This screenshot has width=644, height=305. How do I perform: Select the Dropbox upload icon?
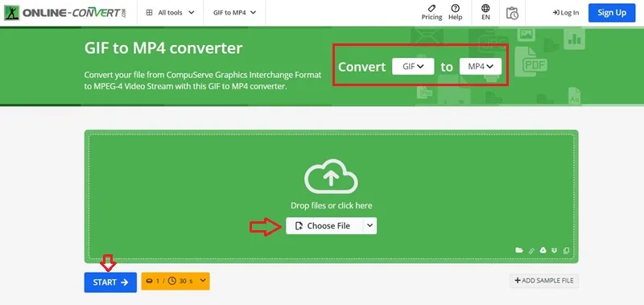(x=555, y=250)
